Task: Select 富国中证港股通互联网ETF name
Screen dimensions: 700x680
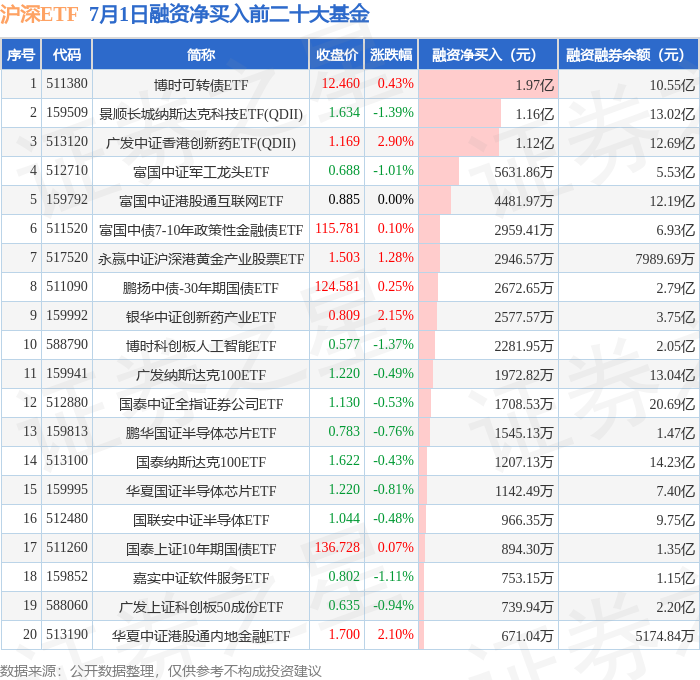Action: [201, 201]
